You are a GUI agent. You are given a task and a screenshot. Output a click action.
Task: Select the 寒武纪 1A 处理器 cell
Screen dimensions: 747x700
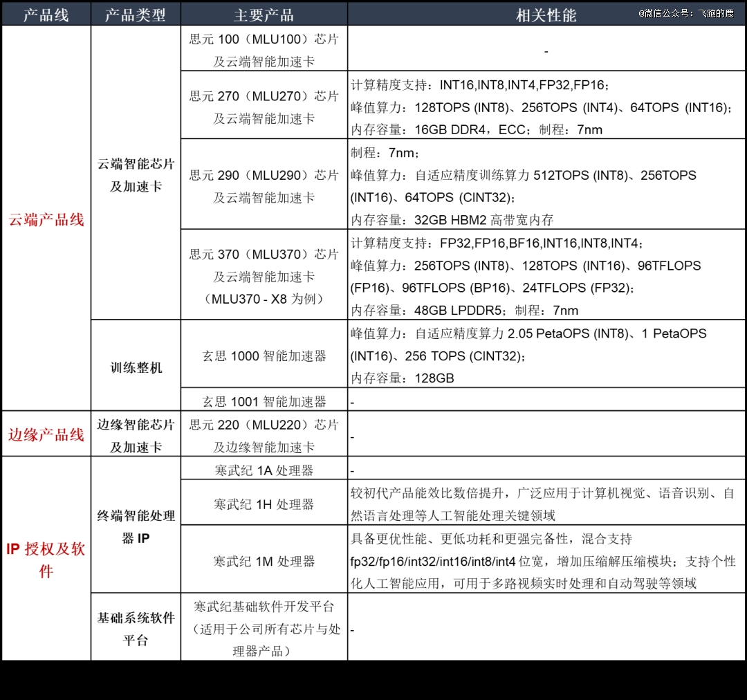pos(264,468)
